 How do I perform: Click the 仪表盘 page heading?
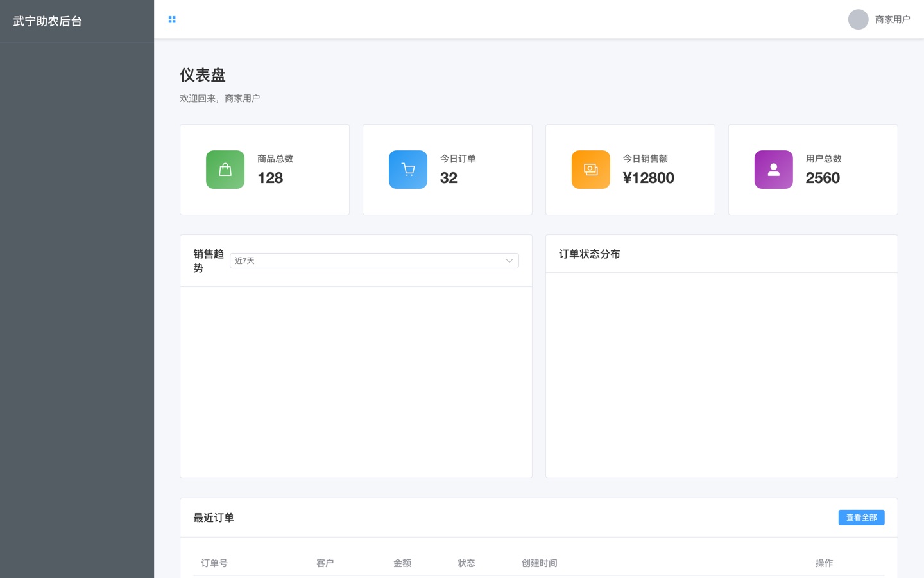click(x=203, y=75)
